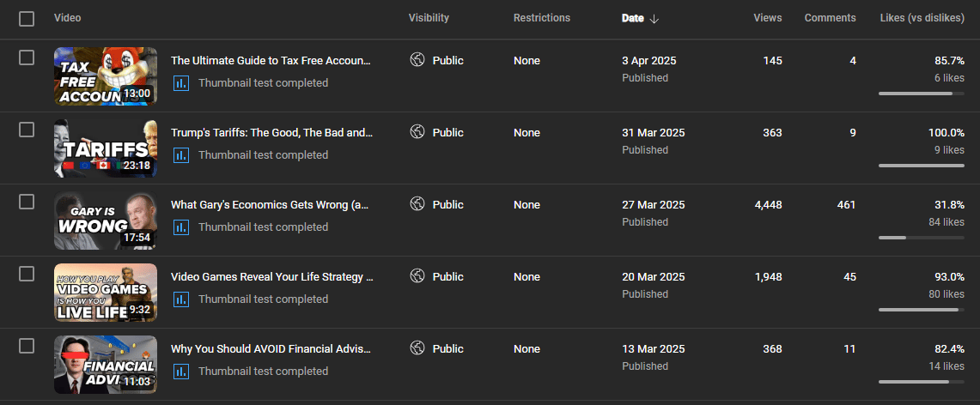Click the thumbnail test icon for Financial Advisors video
980x405 pixels.
tap(181, 372)
